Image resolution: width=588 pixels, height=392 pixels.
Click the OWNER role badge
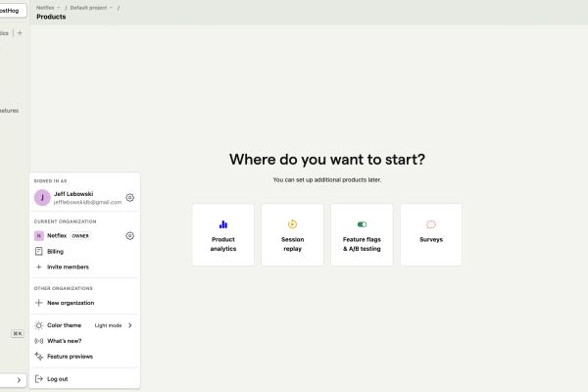[x=80, y=236]
